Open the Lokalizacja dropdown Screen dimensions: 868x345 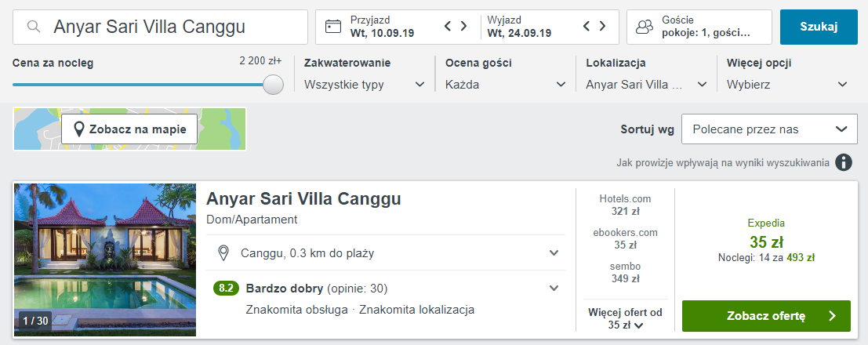[x=646, y=85]
